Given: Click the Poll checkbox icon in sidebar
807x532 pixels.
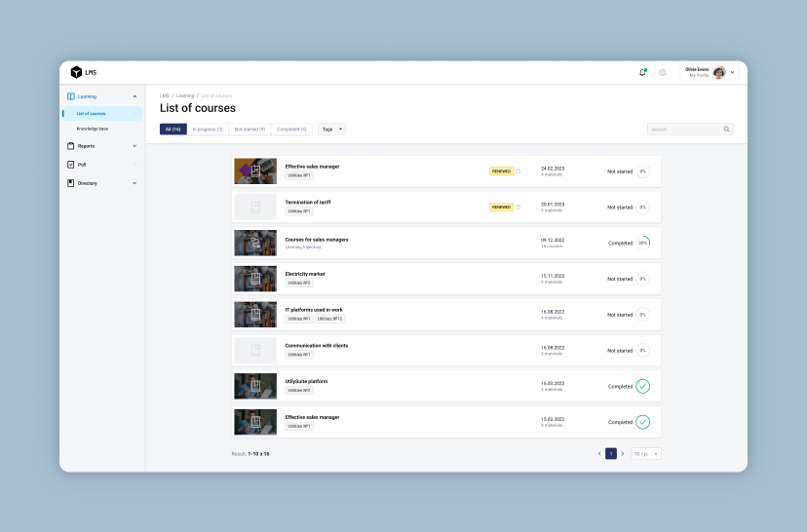Looking at the screenshot, I should 70,165.
